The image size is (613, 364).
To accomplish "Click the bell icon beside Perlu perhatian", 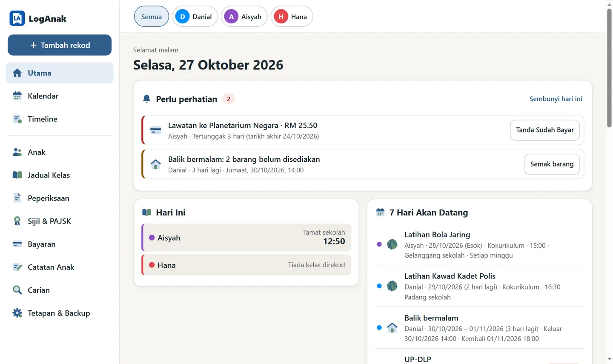I will (x=146, y=99).
